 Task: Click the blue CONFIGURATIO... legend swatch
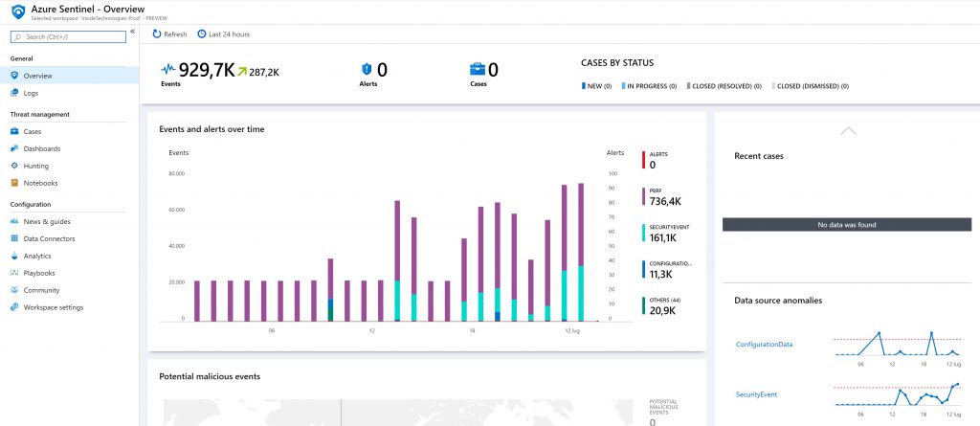tap(644, 269)
